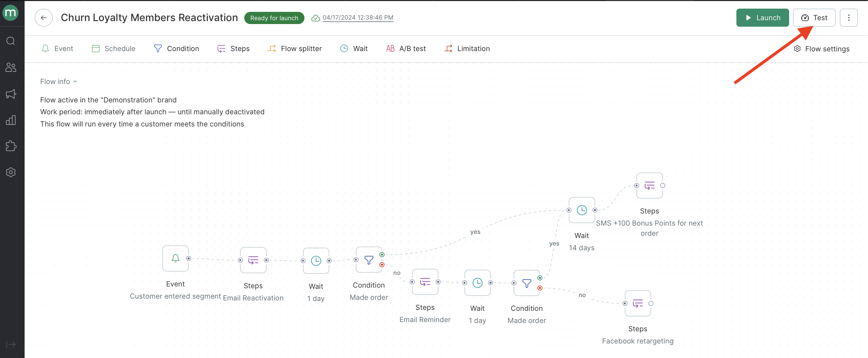Click second Condition's green yes output
Viewport: 868px width, 358px height.
click(540, 278)
